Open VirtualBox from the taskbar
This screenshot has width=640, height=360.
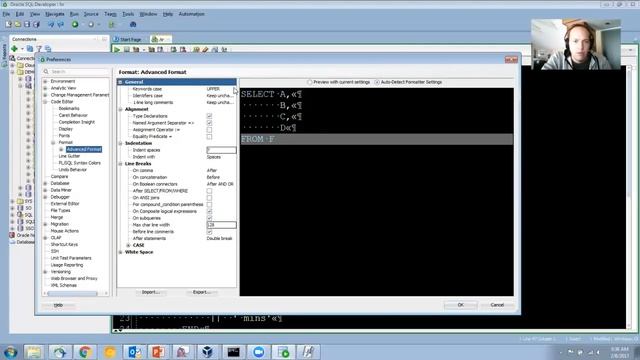point(208,352)
